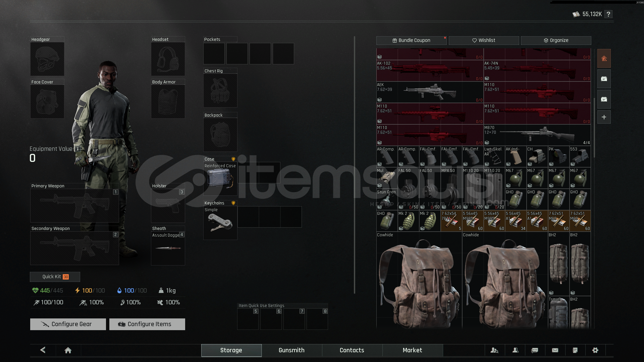The width and height of the screenshot is (644, 362).
Task: Select the MPX 50 magazine
Action: click(x=451, y=189)
